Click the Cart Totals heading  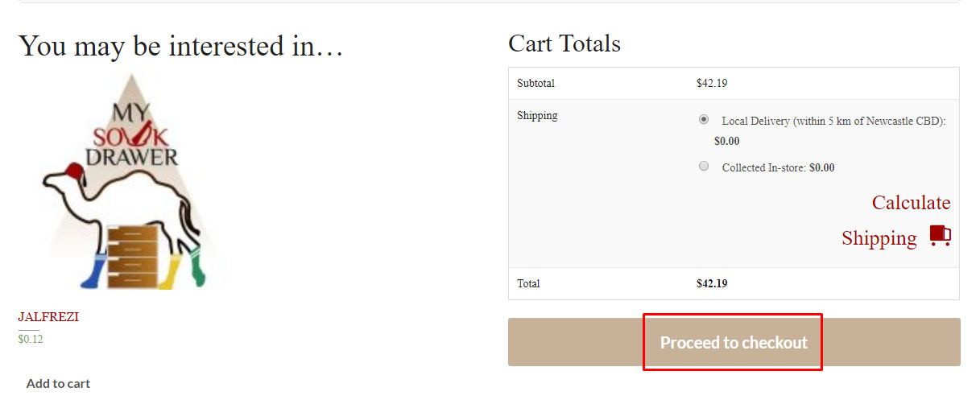pyautogui.click(x=564, y=43)
